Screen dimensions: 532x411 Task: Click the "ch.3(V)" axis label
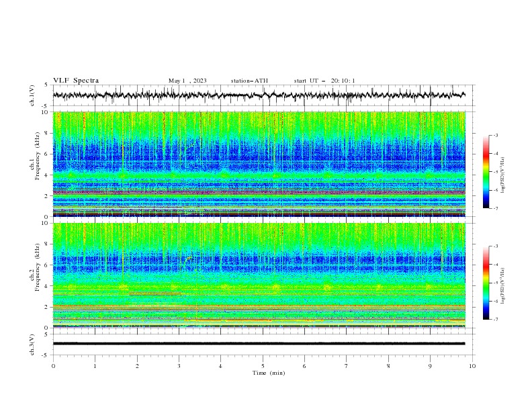[x=32, y=345]
